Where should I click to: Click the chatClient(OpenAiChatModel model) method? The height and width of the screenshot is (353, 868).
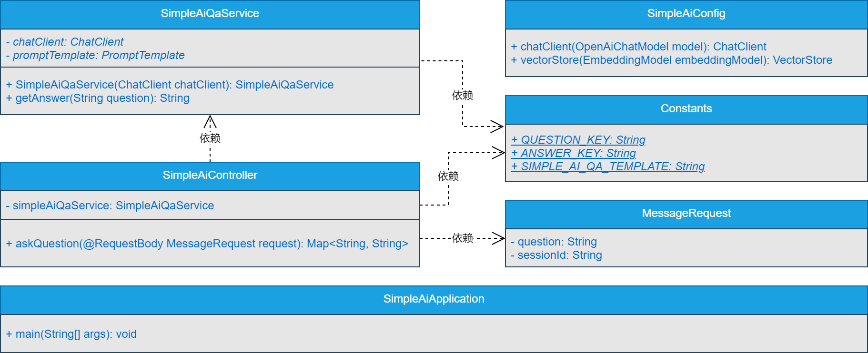639,47
